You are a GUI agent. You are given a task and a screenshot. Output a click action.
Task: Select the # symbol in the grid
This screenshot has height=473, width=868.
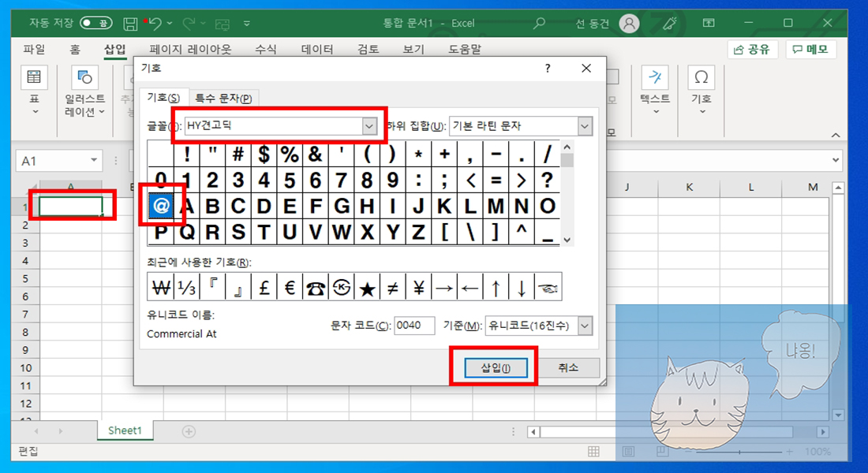[x=238, y=154]
